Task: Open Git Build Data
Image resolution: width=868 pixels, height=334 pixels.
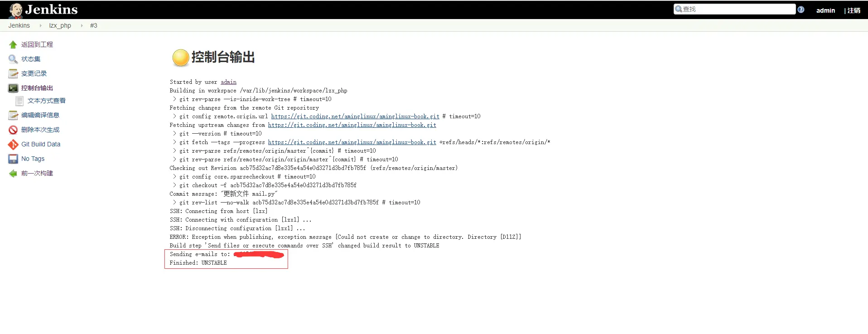Action: (41, 144)
